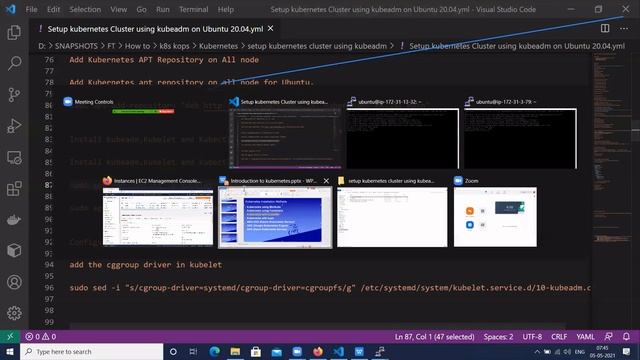Click Ln 87, Col 1 cursor position indicator

coord(434,337)
